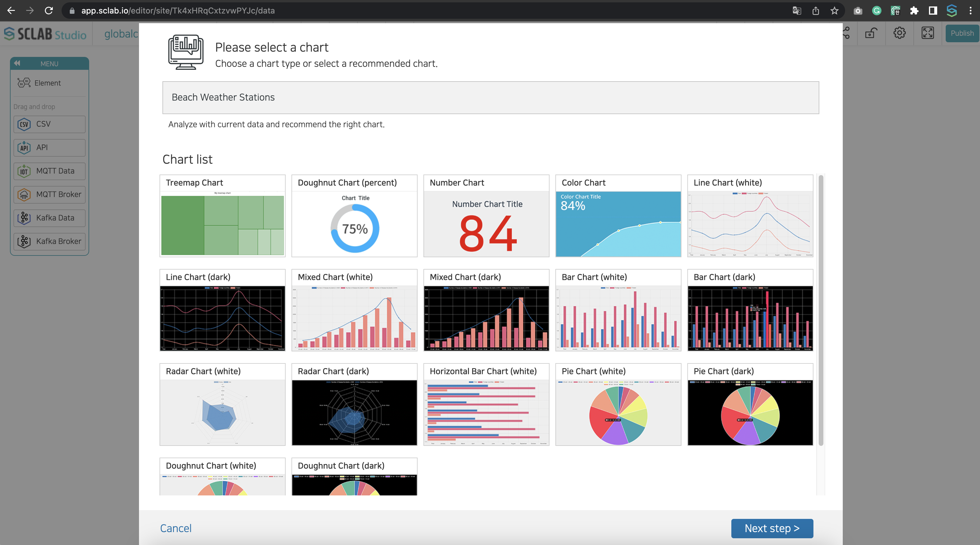Image resolution: width=980 pixels, height=545 pixels.
Task: Select the MQTT Data icon
Action: [x=24, y=170]
